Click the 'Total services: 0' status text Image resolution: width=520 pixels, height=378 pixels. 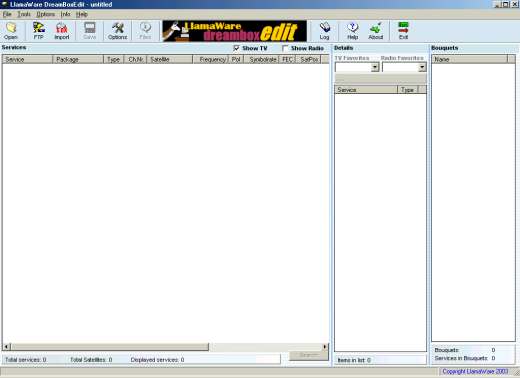26,360
